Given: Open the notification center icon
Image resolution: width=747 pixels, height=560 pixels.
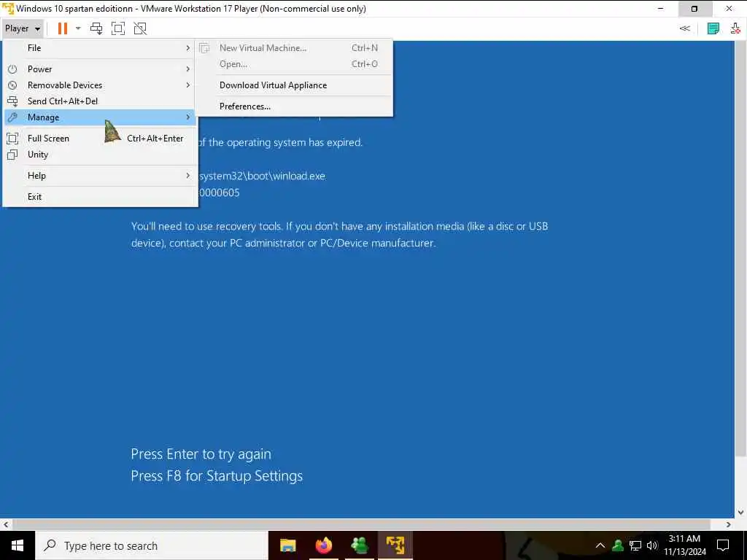Looking at the screenshot, I should click(x=723, y=545).
